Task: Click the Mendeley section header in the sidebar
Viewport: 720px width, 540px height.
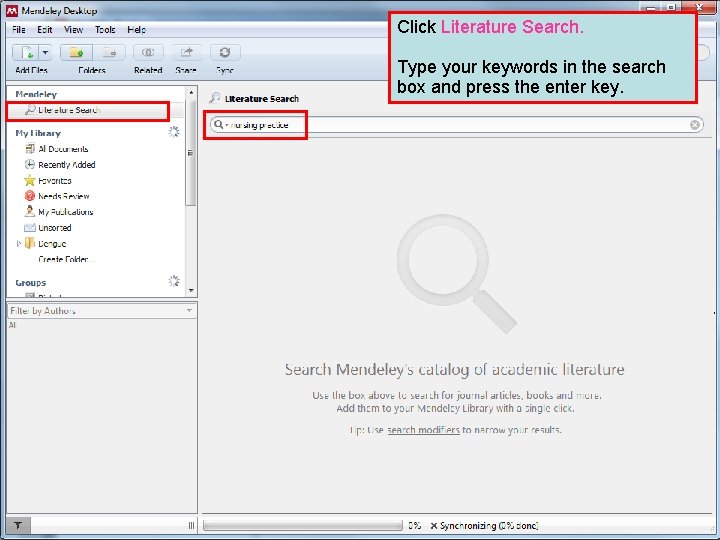Action: (x=36, y=94)
